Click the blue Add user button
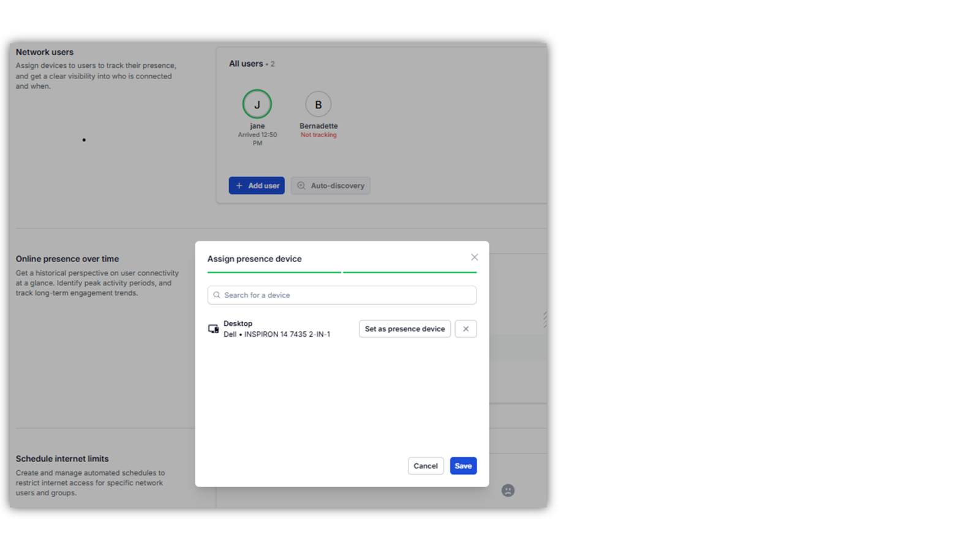 pos(257,186)
